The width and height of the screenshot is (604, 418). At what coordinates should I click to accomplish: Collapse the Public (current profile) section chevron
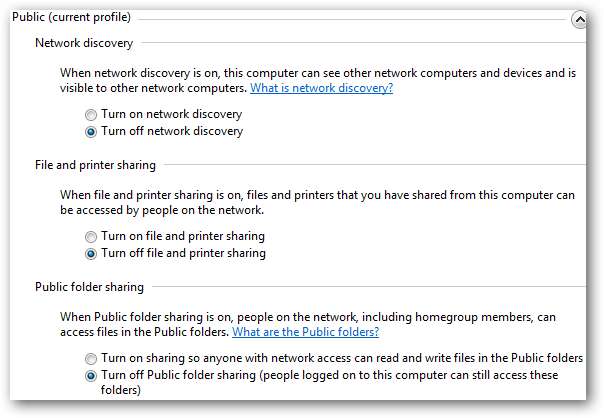click(578, 18)
